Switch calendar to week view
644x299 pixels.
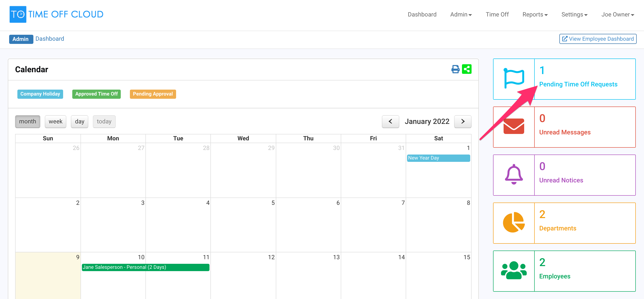55,121
